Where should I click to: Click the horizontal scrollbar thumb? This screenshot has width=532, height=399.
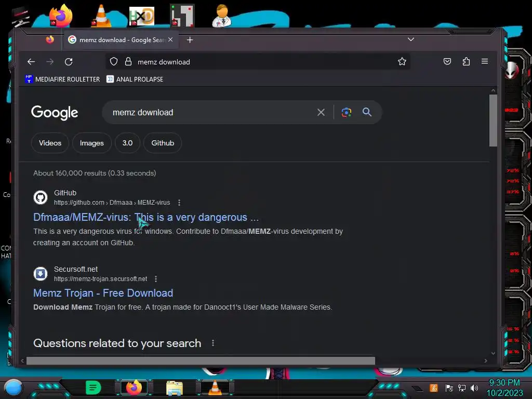[x=201, y=361]
